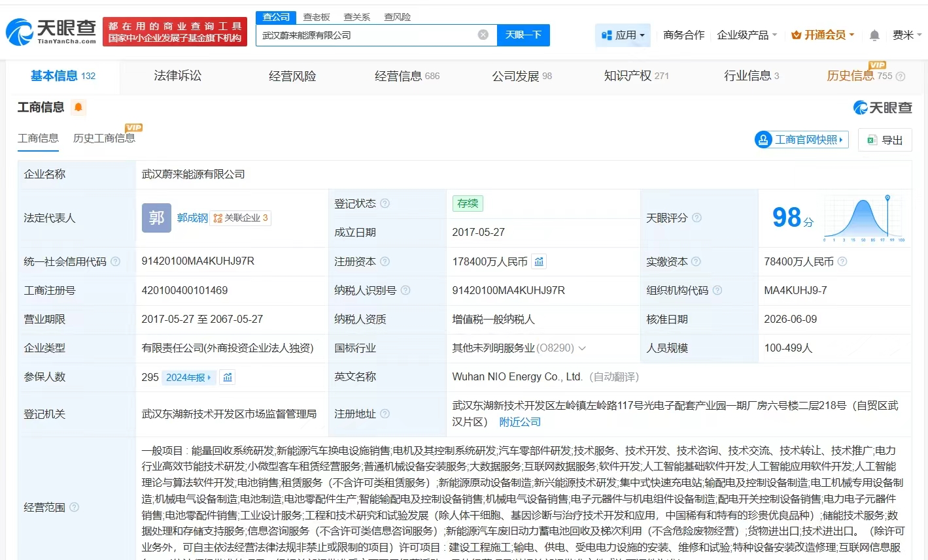Open the 知识产权 tab
Screen dimensions: 928x560
[x=636, y=76]
